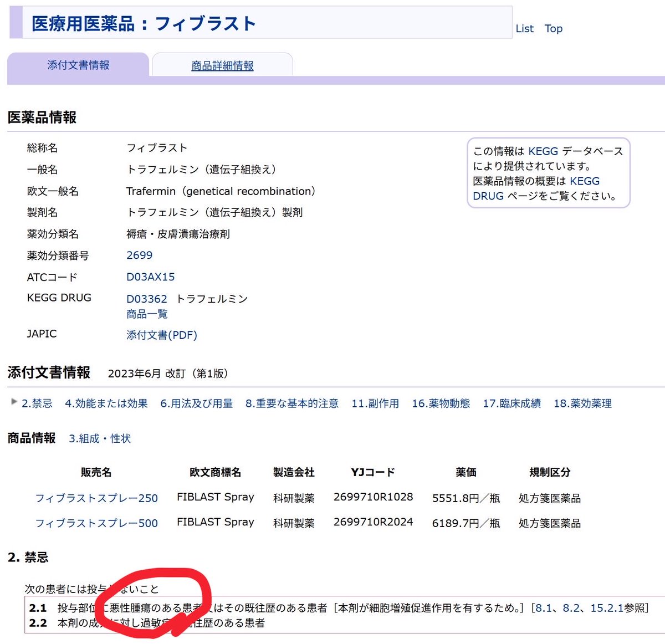Click the KEGG database link in info box
665x644 pixels.
pyautogui.click(x=543, y=151)
